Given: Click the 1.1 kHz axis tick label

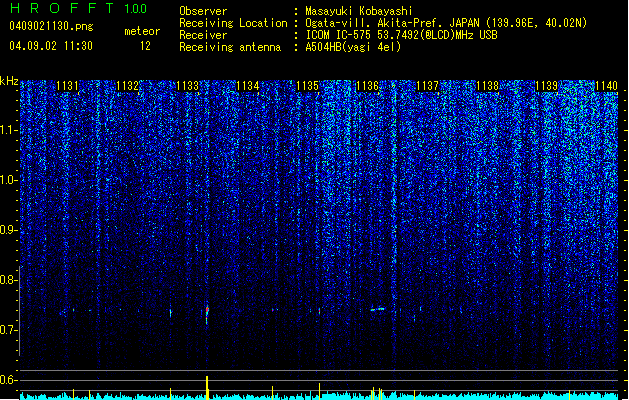Looking at the screenshot, I should pyautogui.click(x=9, y=130).
